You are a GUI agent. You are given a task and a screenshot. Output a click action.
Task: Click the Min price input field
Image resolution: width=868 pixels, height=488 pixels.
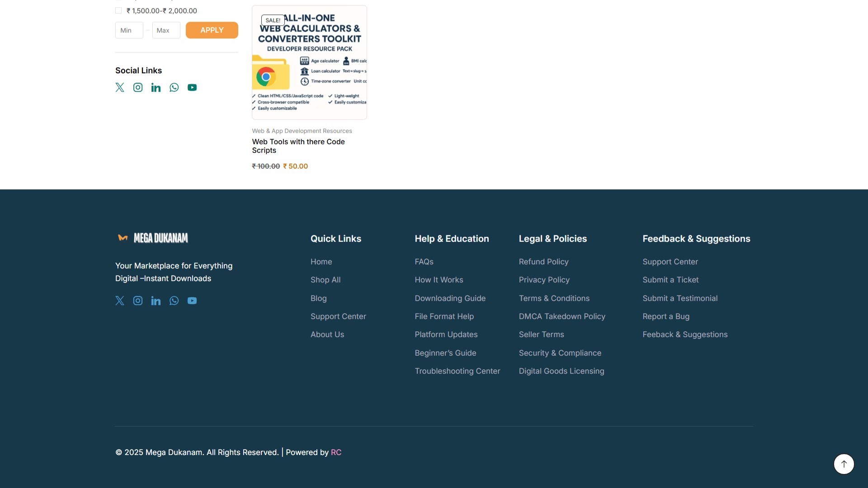pyautogui.click(x=129, y=30)
